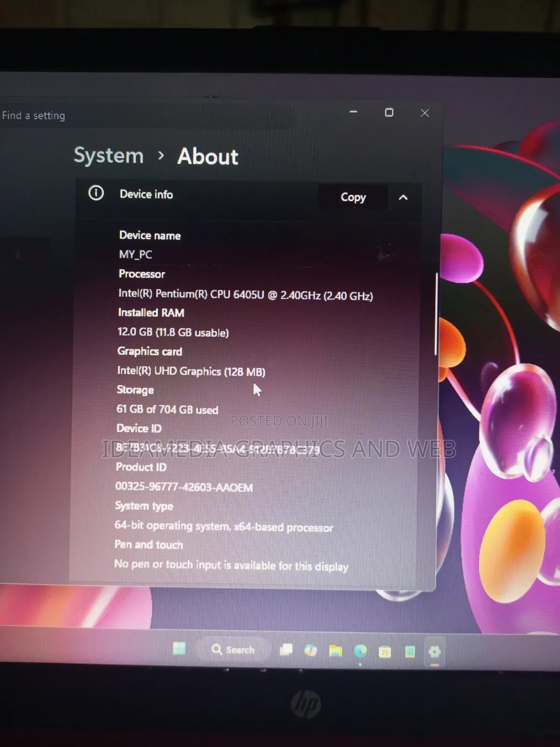This screenshot has height=747, width=560.
Task: Click product ID 00325-96777-42603-AAOEM
Action: (x=184, y=487)
